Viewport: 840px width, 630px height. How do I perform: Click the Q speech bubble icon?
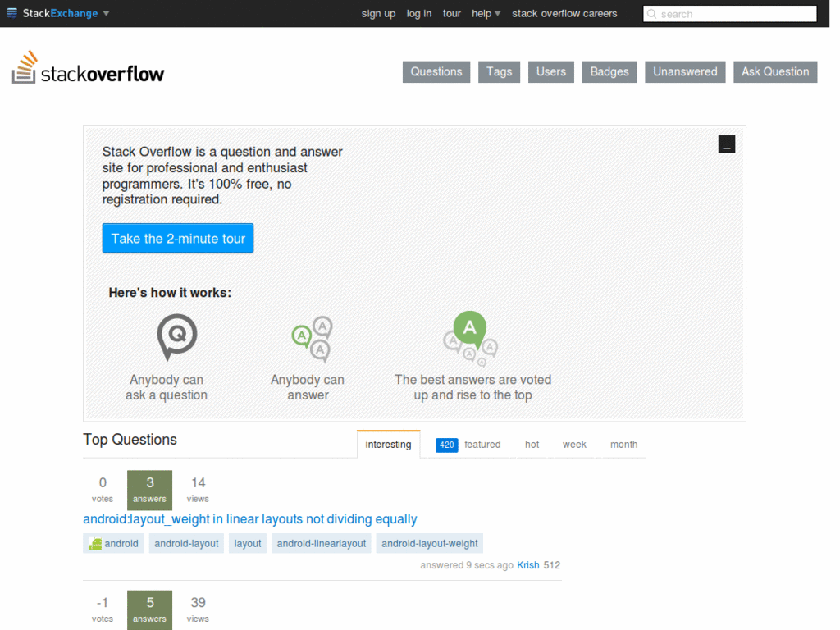(x=177, y=337)
